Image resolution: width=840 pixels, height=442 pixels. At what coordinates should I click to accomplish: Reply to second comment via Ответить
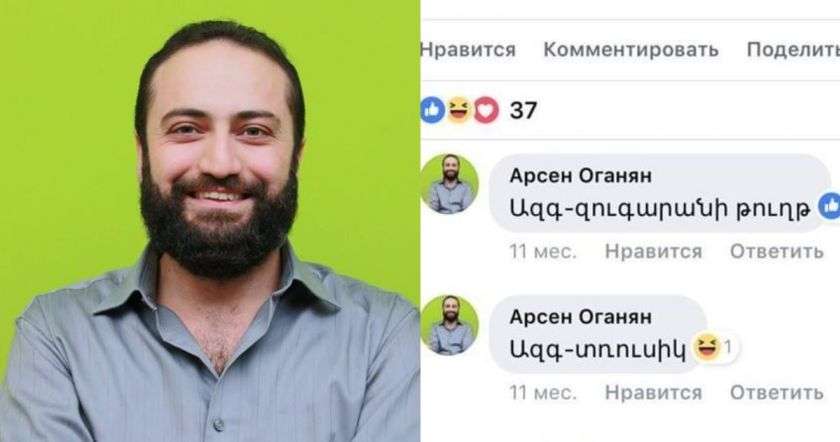[776, 393]
